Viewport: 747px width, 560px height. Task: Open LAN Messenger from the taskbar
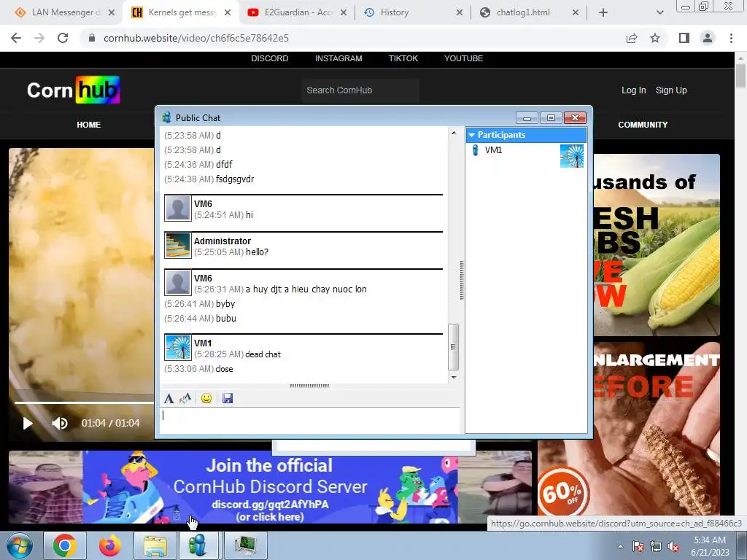coord(198,545)
